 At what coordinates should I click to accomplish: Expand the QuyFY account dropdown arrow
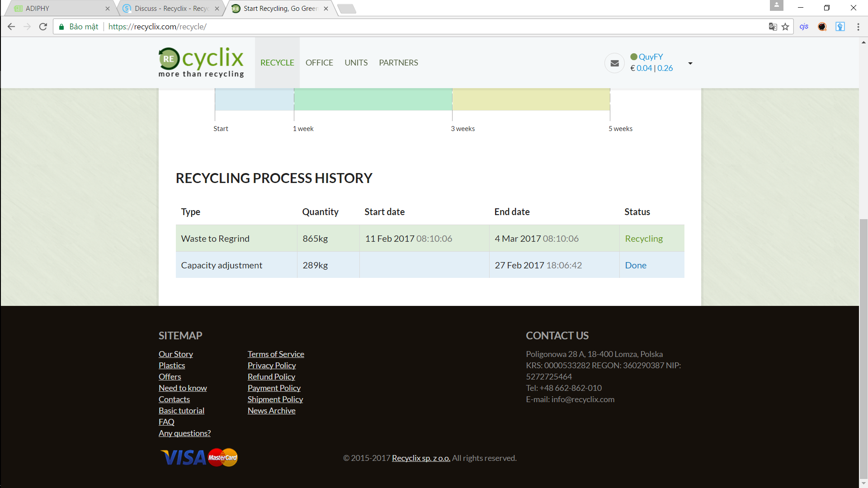(690, 63)
